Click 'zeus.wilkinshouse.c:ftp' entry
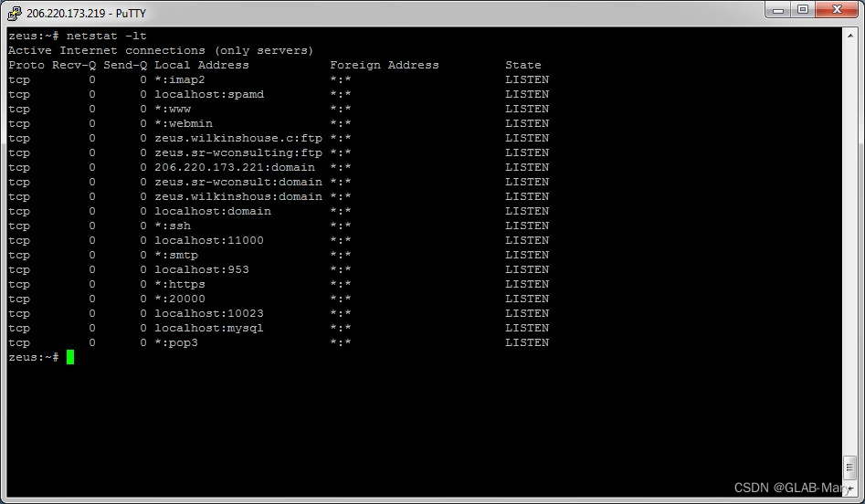 coord(238,139)
